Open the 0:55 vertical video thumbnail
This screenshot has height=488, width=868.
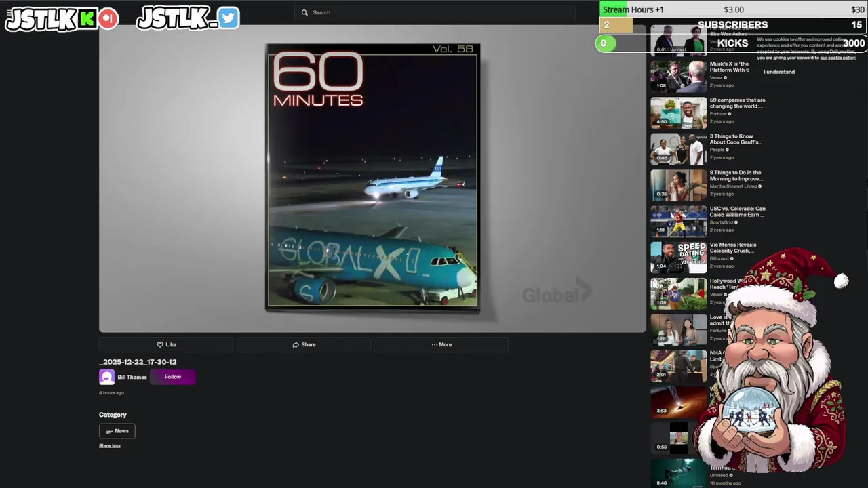pyautogui.click(x=679, y=438)
